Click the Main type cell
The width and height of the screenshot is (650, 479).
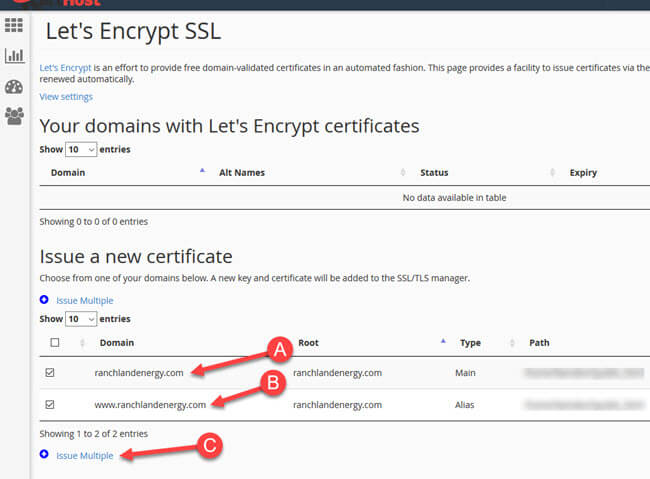pos(465,373)
